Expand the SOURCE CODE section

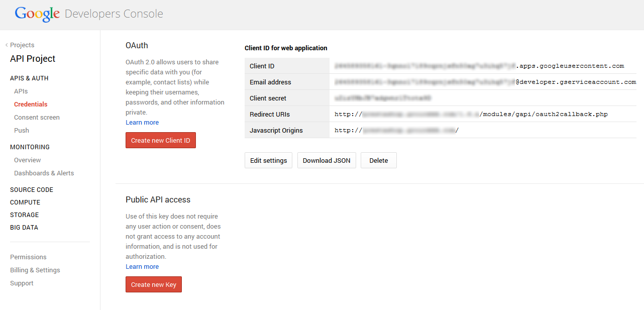point(32,190)
